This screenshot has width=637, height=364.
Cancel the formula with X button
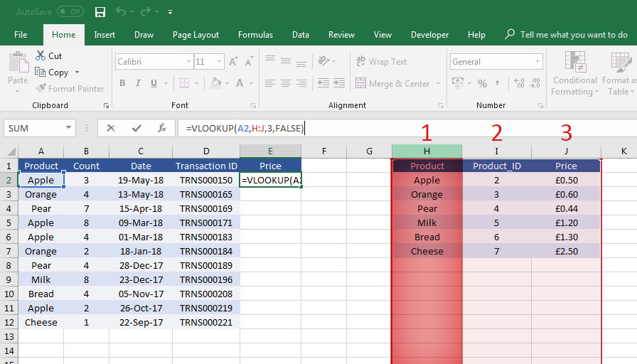110,129
